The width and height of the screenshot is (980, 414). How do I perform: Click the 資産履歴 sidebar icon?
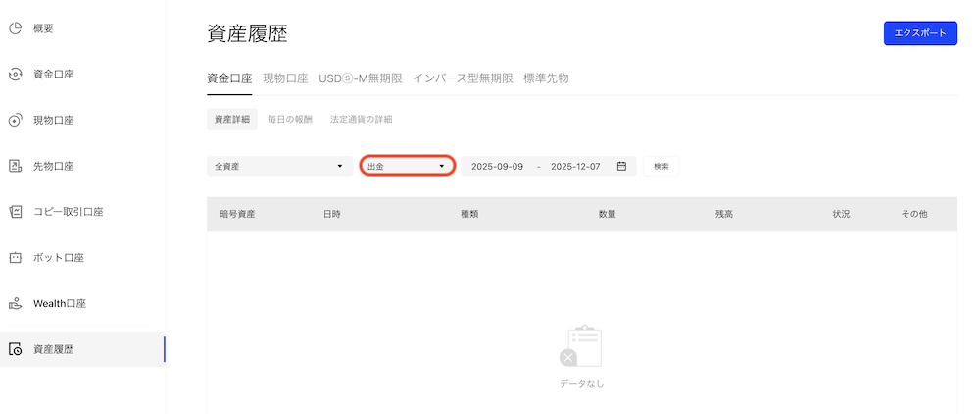15,349
